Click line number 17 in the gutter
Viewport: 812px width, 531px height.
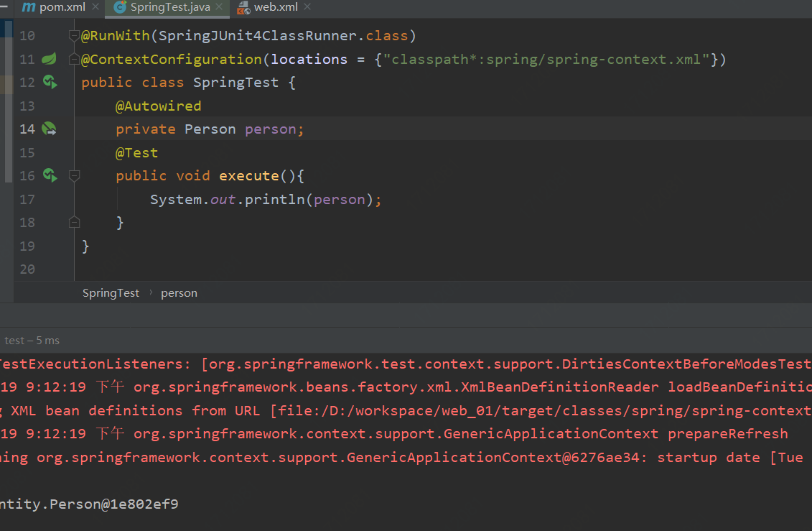(x=27, y=200)
